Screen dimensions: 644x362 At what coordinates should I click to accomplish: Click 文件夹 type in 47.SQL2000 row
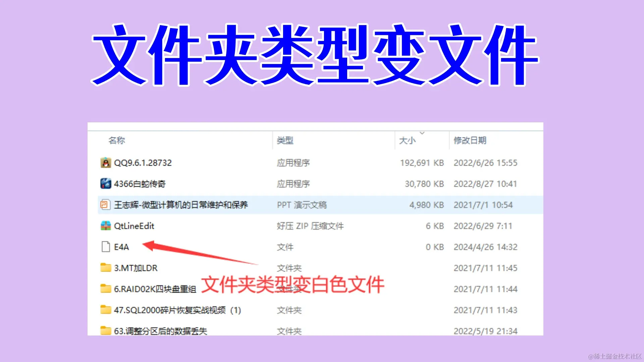(x=289, y=310)
